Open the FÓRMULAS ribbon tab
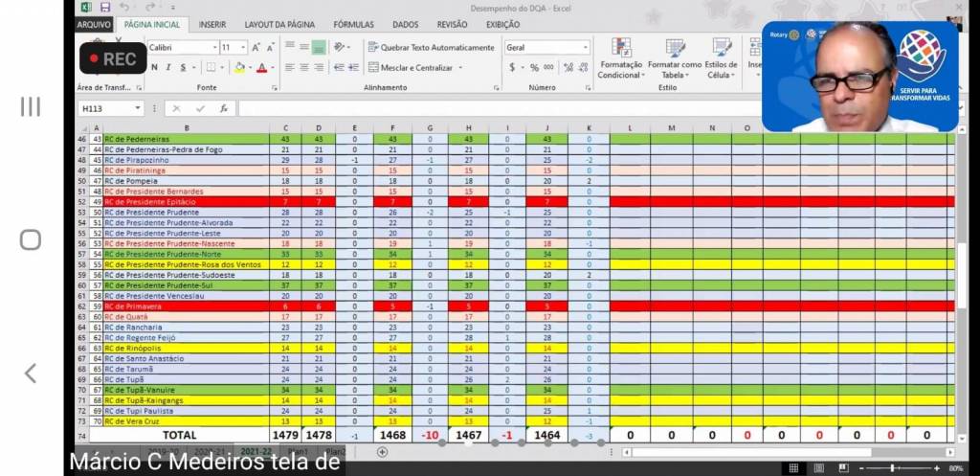The height and width of the screenshot is (476, 980). 353,25
